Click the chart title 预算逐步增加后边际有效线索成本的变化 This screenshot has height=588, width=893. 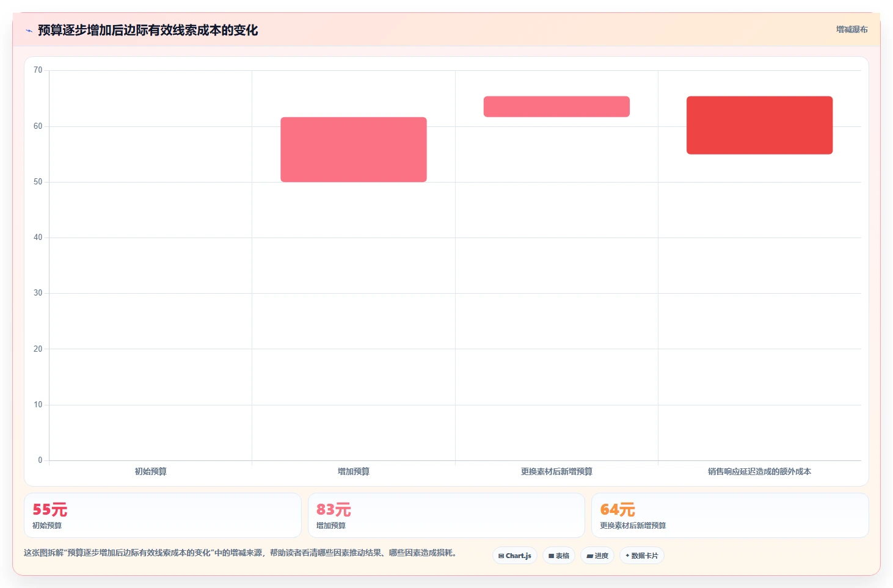point(148,31)
